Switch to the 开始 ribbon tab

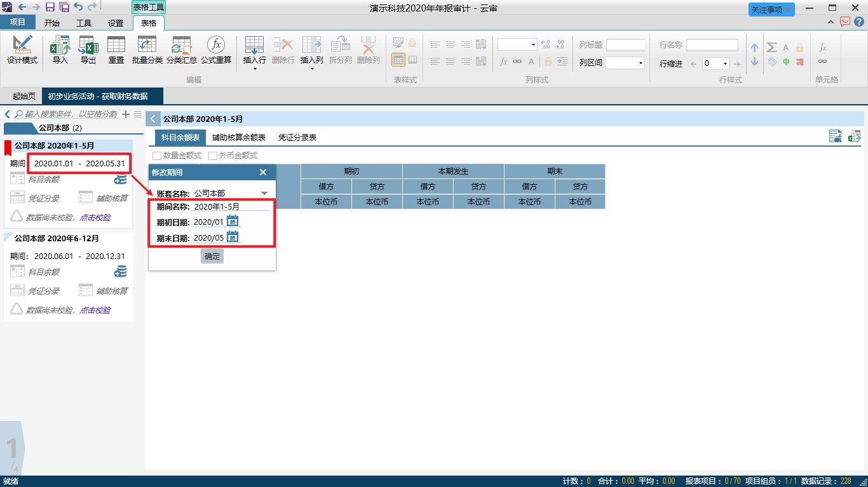click(x=52, y=23)
